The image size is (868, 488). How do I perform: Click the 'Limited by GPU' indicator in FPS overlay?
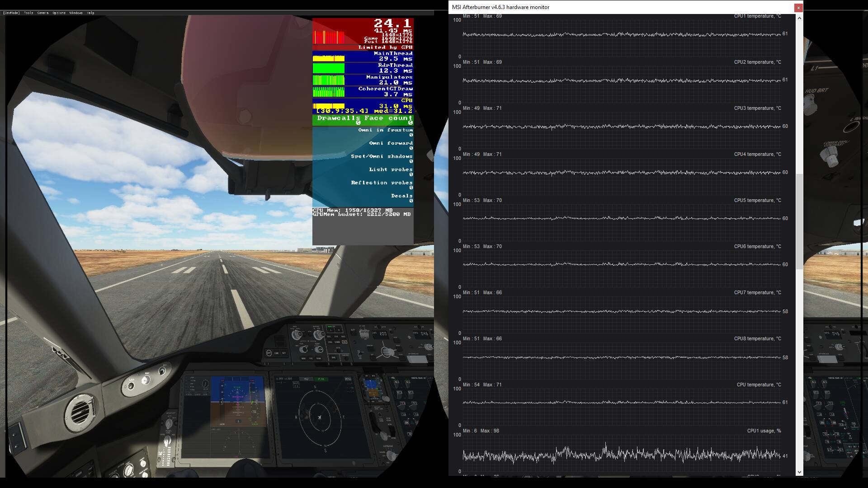click(x=385, y=47)
